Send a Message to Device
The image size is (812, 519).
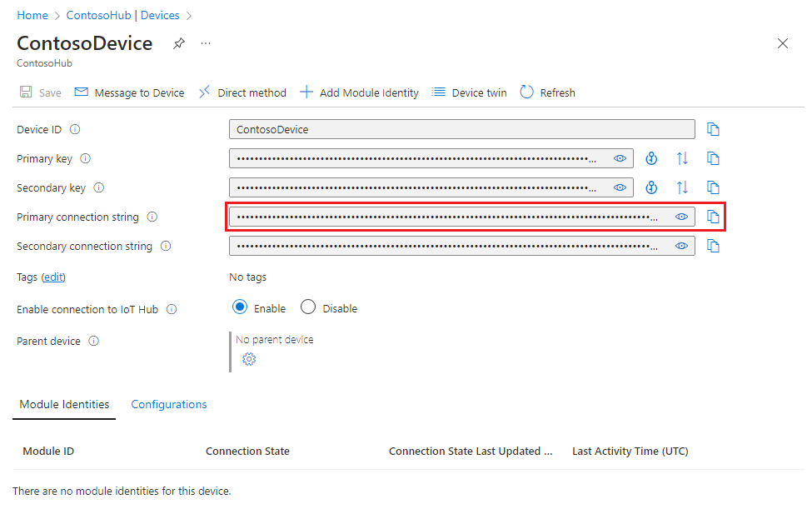pos(129,92)
